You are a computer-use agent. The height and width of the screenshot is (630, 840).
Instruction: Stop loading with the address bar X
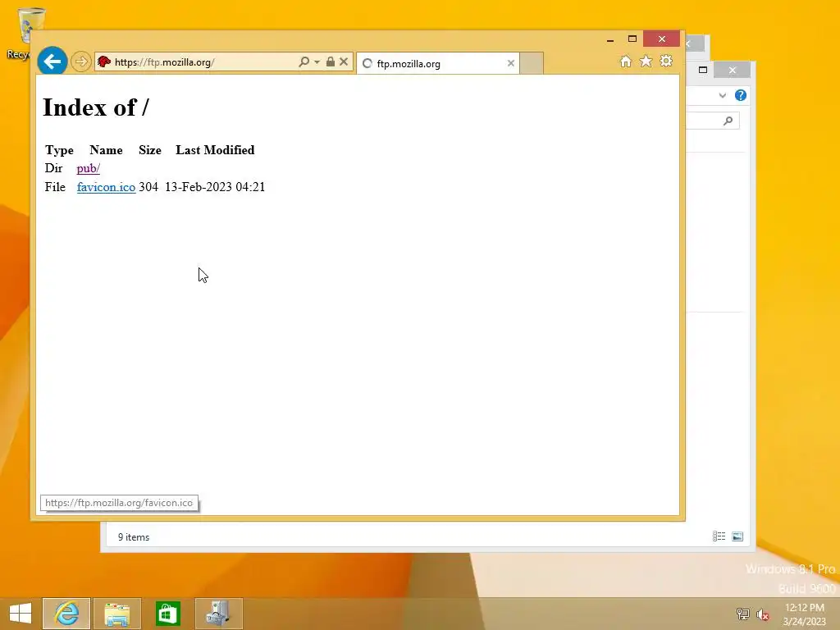344,62
